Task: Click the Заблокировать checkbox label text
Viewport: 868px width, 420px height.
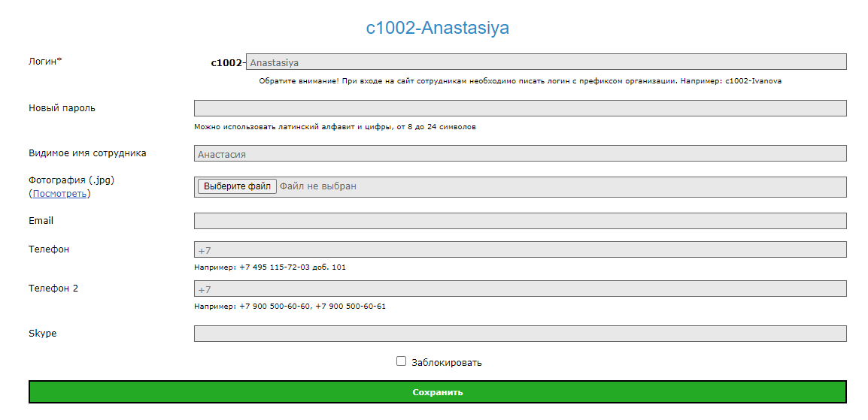Action: (x=446, y=363)
